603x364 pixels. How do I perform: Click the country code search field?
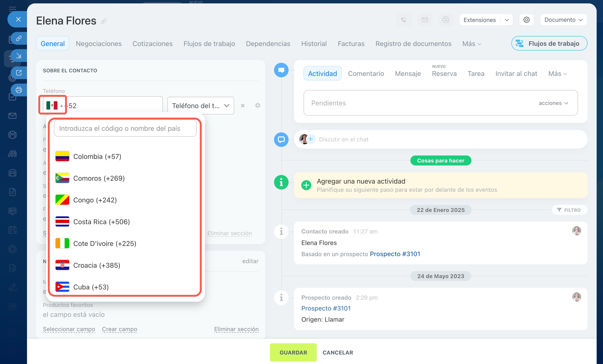[x=125, y=128]
